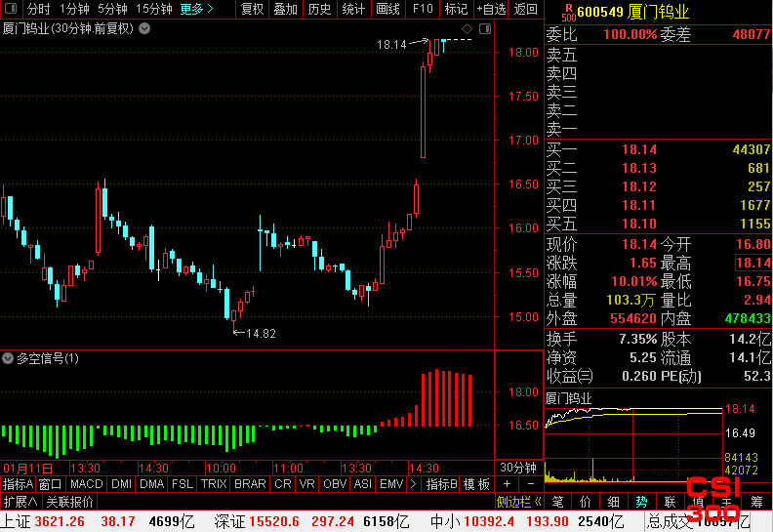The height and width of the screenshot is (532, 773).
Task: Select the 笔 tick tab
Action: pyautogui.click(x=557, y=502)
